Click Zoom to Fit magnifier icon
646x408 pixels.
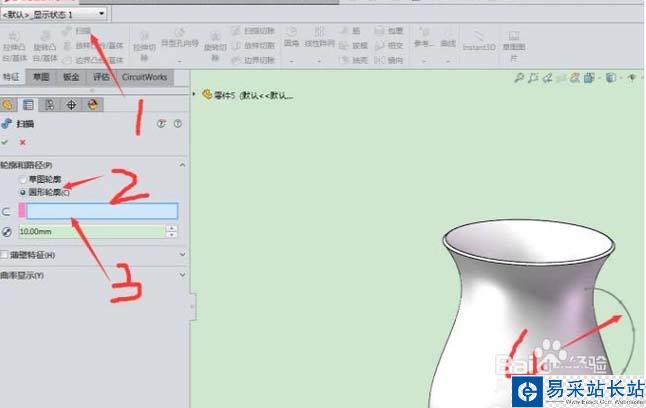(519, 77)
